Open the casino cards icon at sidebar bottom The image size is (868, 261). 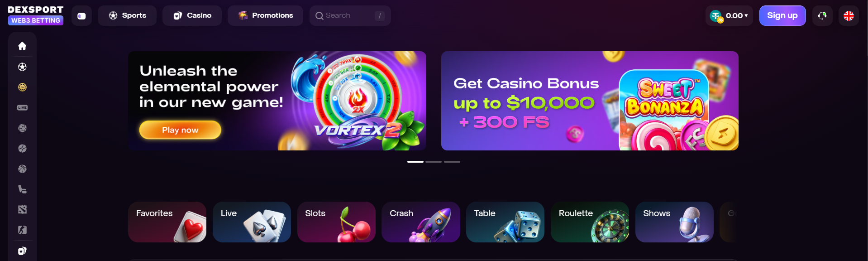(22, 251)
